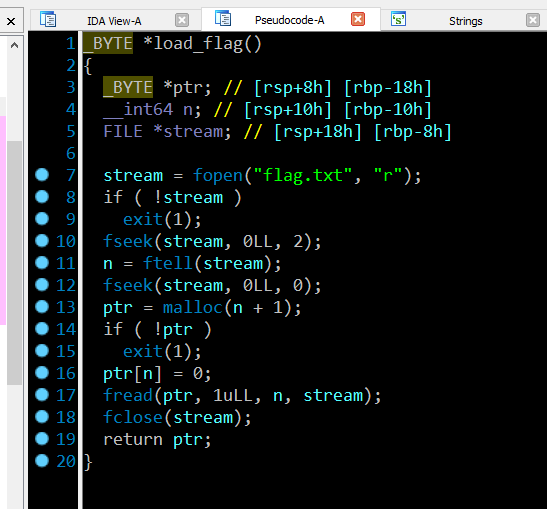The width and height of the screenshot is (547, 509).
Task: Click the fopen call on line 7
Action: pos(218,175)
